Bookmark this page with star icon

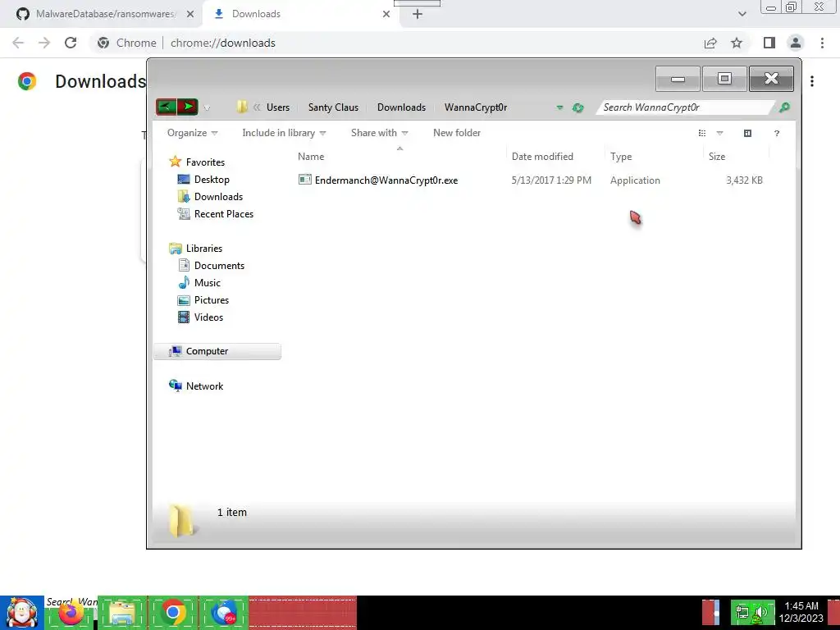click(x=737, y=43)
